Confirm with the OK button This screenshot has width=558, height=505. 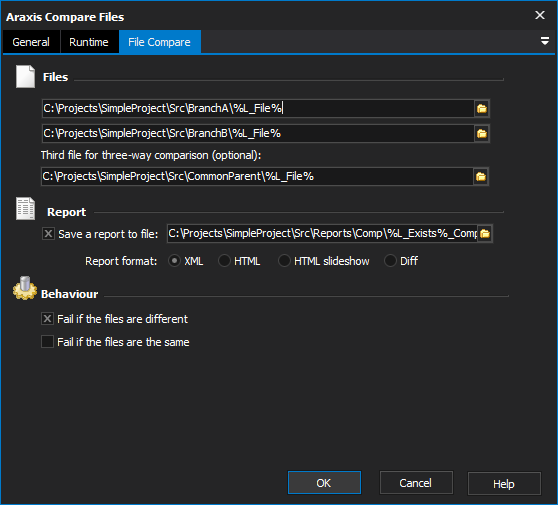(x=324, y=483)
